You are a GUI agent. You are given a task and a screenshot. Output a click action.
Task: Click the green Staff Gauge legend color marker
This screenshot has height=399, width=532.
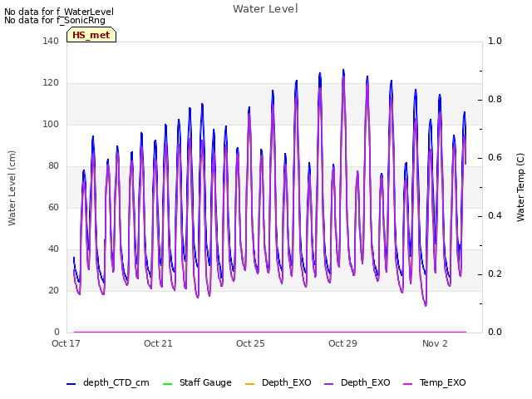[168, 384]
